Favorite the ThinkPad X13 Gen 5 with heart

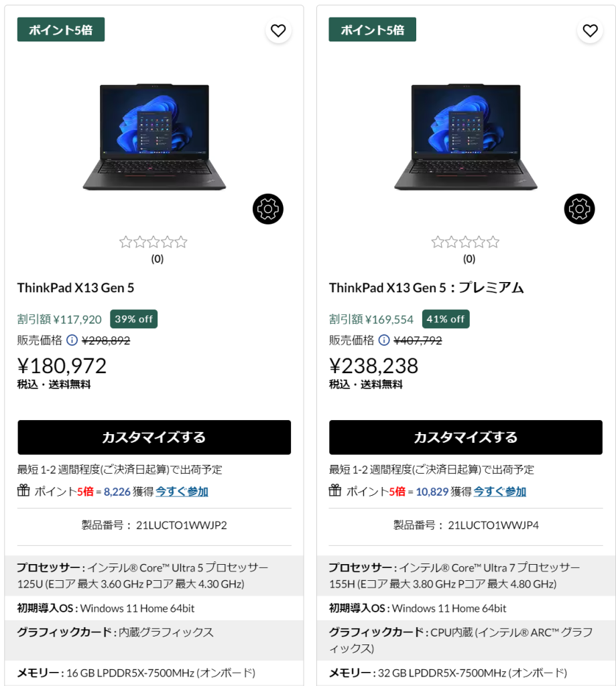[x=278, y=31]
